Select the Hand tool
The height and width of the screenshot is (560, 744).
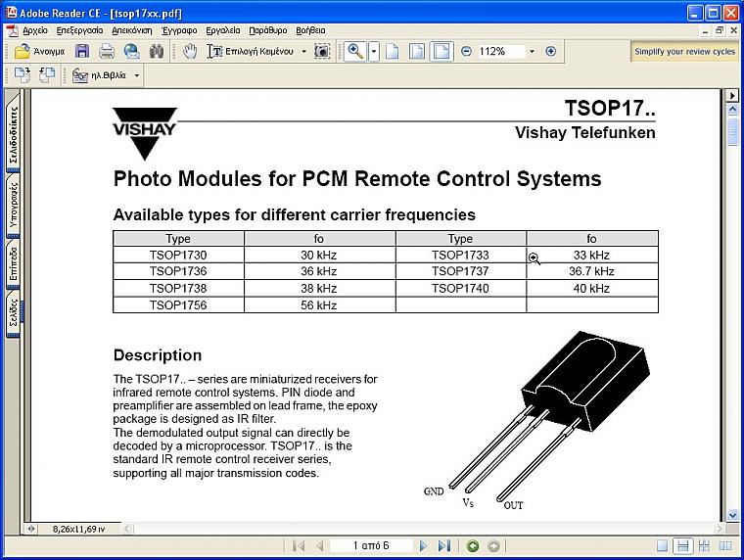click(190, 51)
